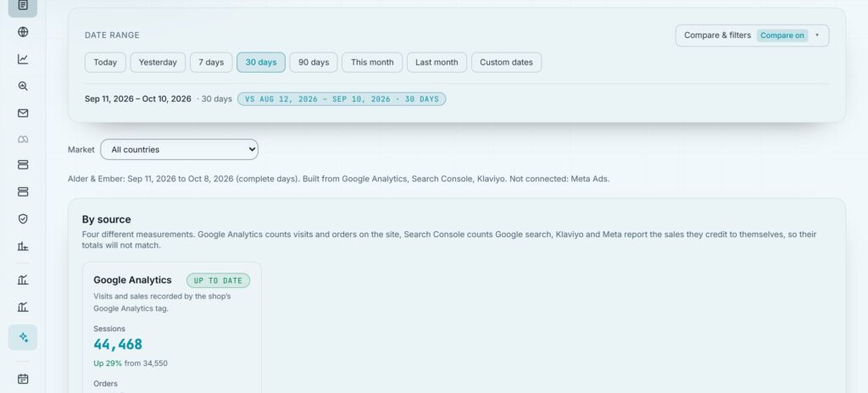Image resolution: width=868 pixels, height=393 pixels.
Task: Open the document report icon in sidebar
Action: pyautogui.click(x=23, y=6)
